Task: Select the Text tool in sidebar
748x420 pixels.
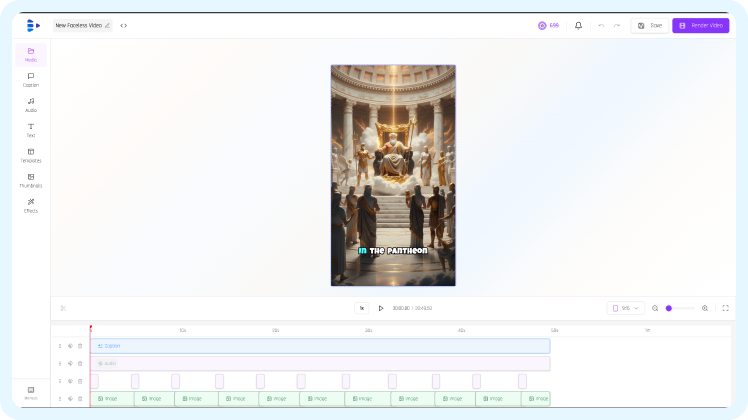Action: click(31, 129)
